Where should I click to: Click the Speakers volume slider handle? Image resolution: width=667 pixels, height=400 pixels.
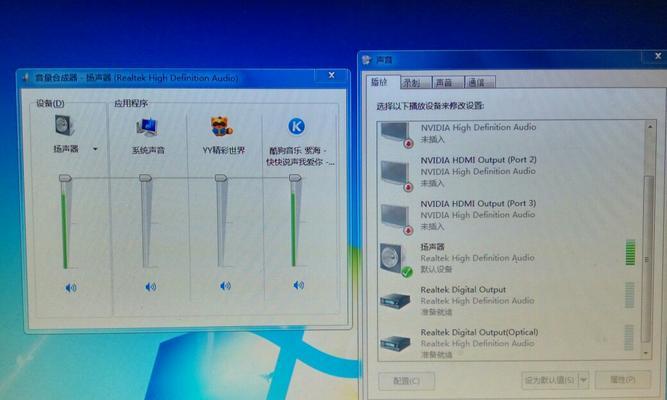pyautogui.click(x=65, y=178)
